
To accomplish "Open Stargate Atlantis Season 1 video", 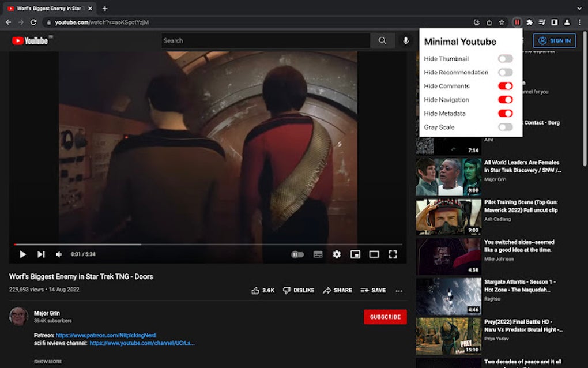I will (x=520, y=286).
